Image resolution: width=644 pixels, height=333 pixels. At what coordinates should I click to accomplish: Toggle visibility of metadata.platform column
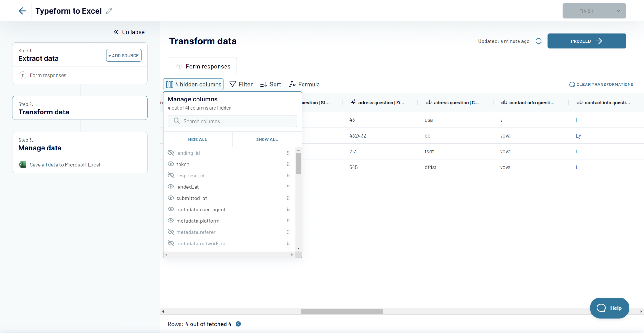click(171, 221)
